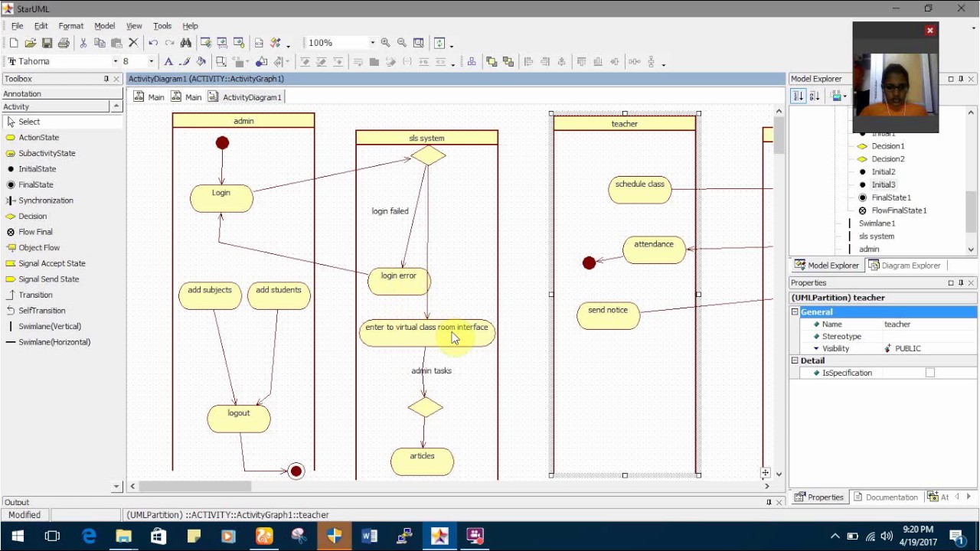Collapse the Activity toolbox category
Viewport: 980px width, 551px height.
click(x=116, y=106)
